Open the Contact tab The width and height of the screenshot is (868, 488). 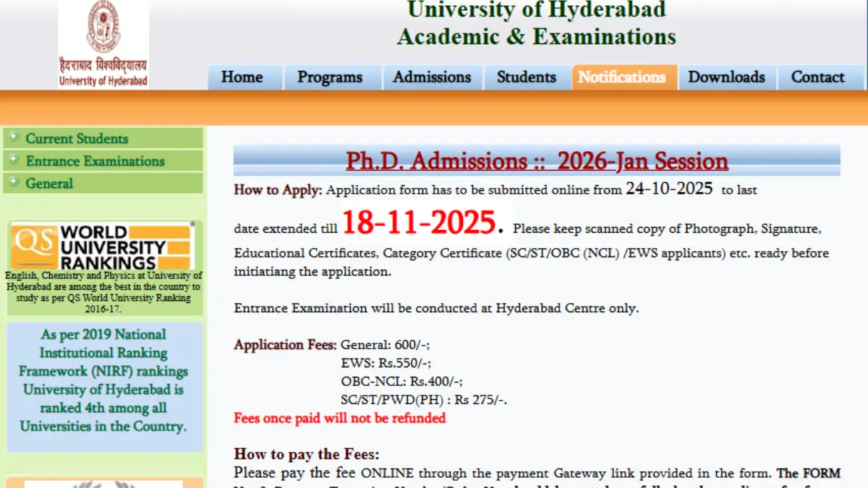coord(817,77)
